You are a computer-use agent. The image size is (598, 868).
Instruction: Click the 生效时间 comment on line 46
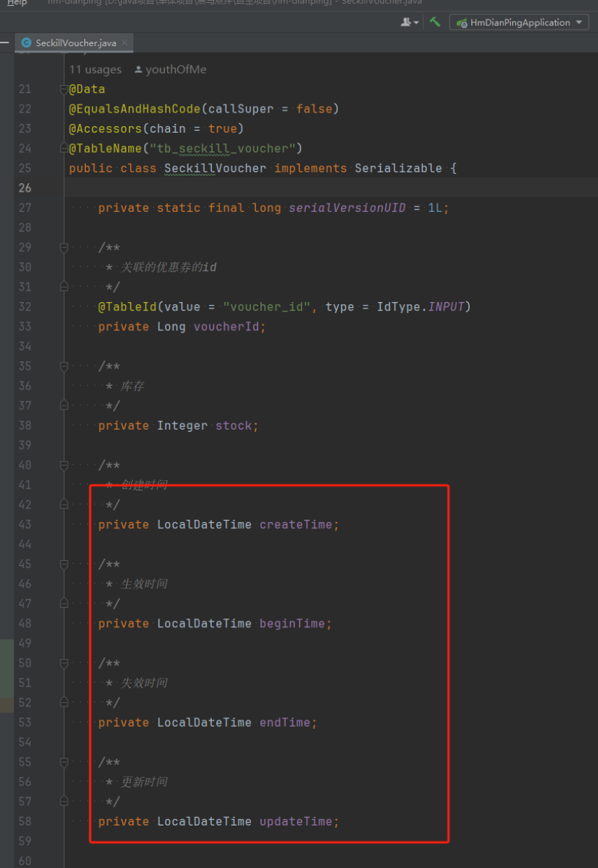144,584
